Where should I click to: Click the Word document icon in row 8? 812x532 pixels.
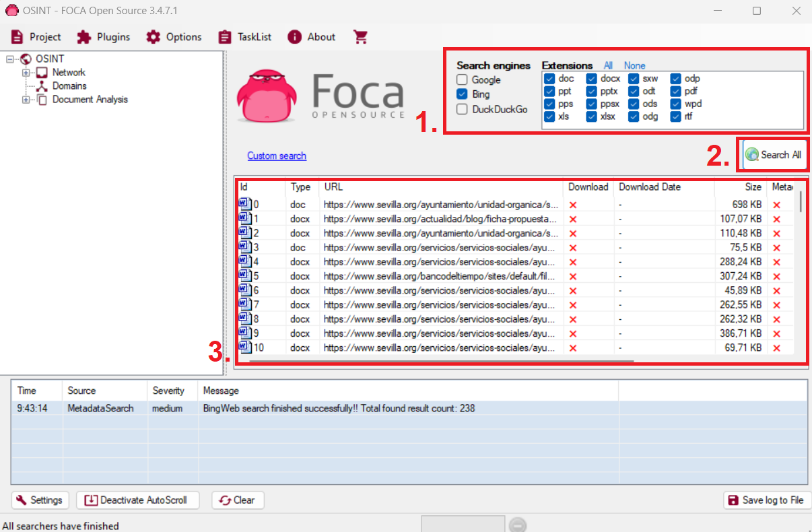(x=244, y=319)
